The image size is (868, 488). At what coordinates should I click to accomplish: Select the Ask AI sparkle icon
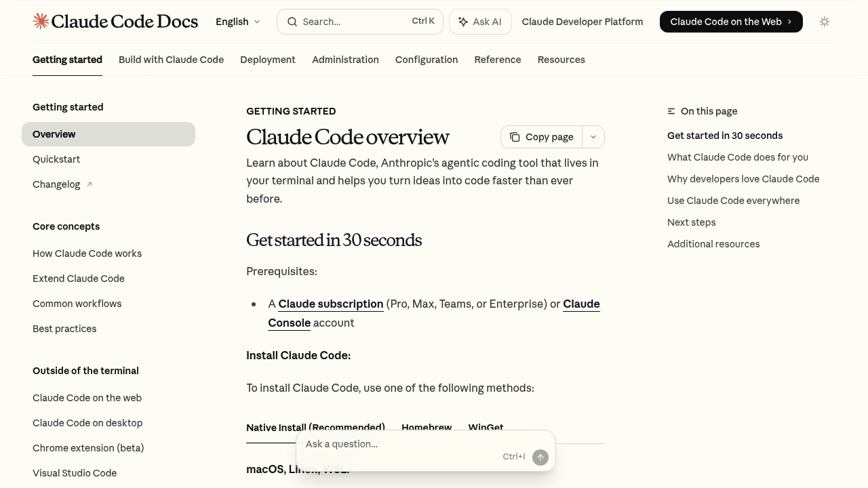click(463, 22)
